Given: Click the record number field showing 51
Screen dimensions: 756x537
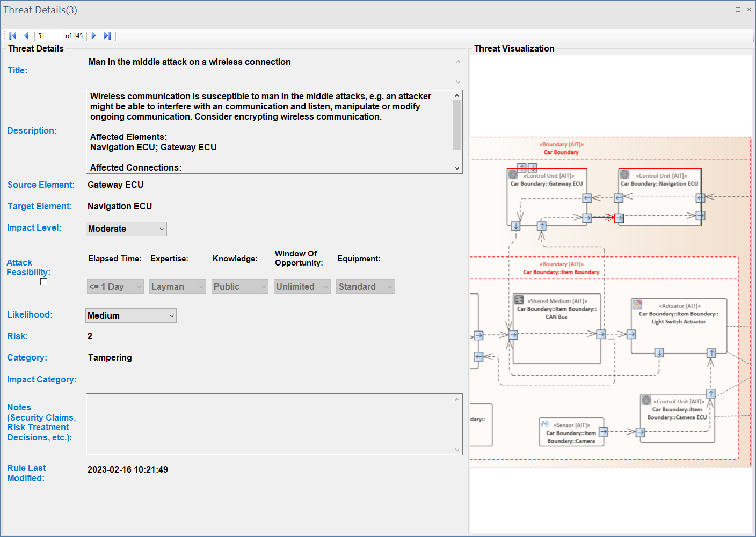Looking at the screenshot, I should pyautogui.click(x=49, y=36).
